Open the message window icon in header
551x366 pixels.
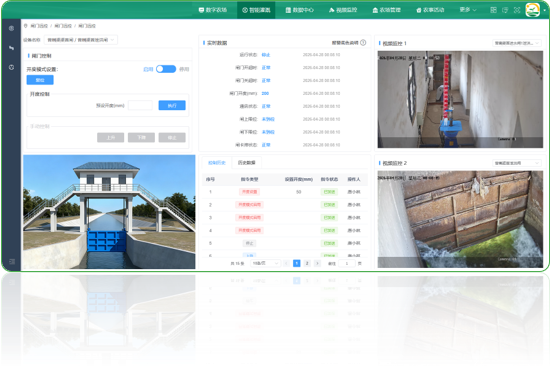pos(505,10)
